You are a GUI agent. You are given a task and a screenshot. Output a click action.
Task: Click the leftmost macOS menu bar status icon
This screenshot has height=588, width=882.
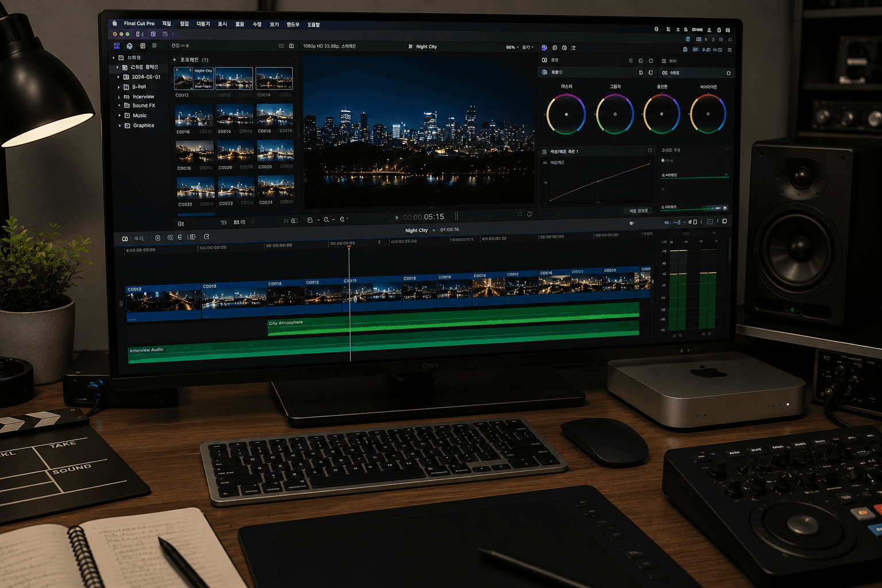656,29
